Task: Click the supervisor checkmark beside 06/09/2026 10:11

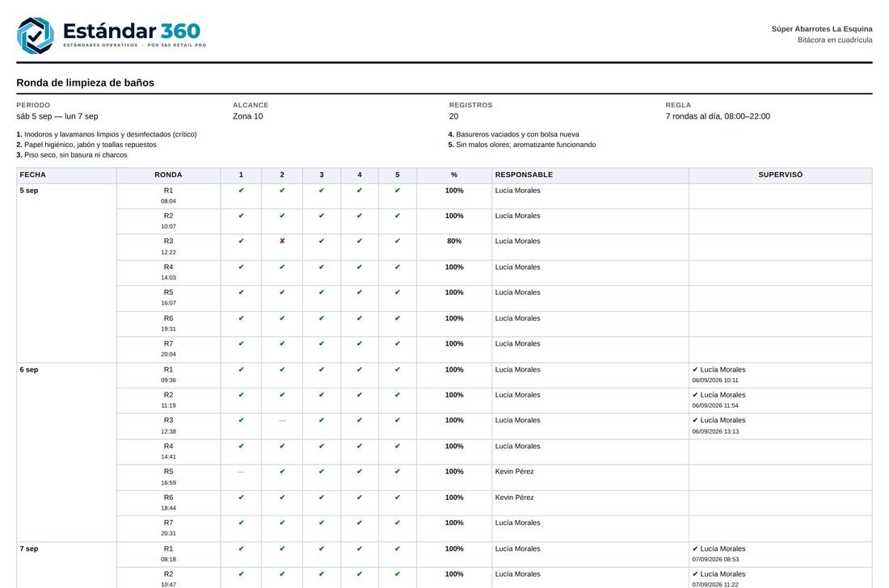Action: click(x=695, y=370)
